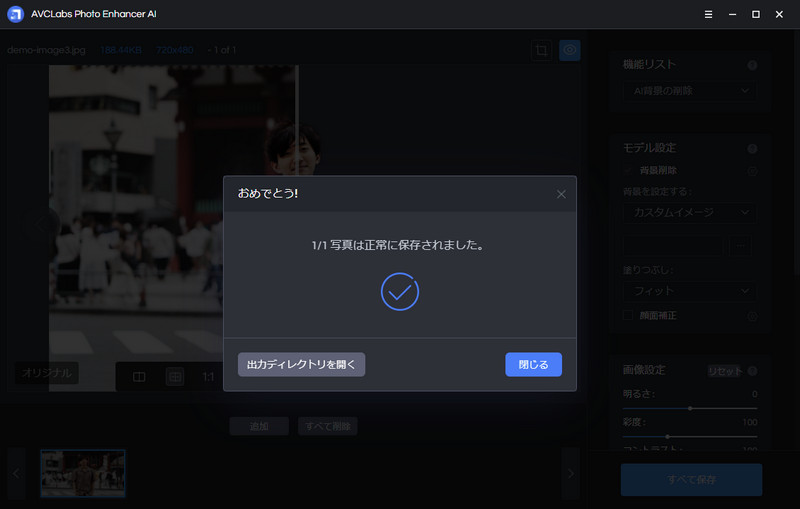Adjust the 彩度 saturation slider
The height and width of the screenshot is (509, 800).
coord(690,437)
